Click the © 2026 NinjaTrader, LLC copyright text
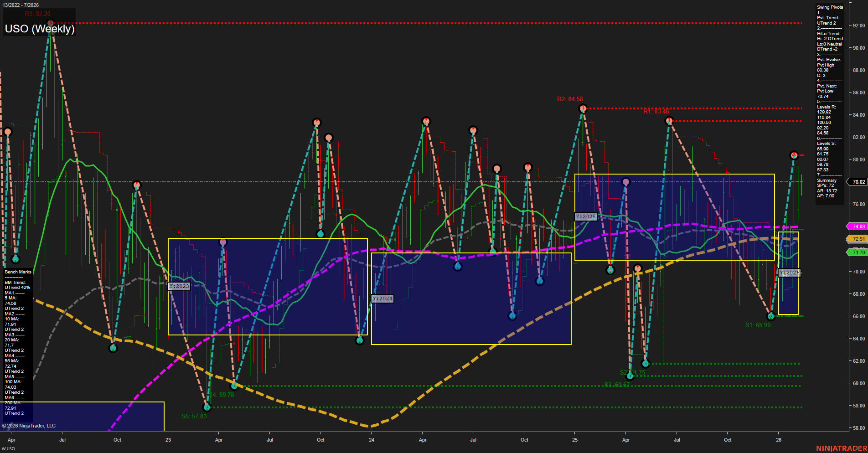The image size is (868, 453). tap(29, 425)
